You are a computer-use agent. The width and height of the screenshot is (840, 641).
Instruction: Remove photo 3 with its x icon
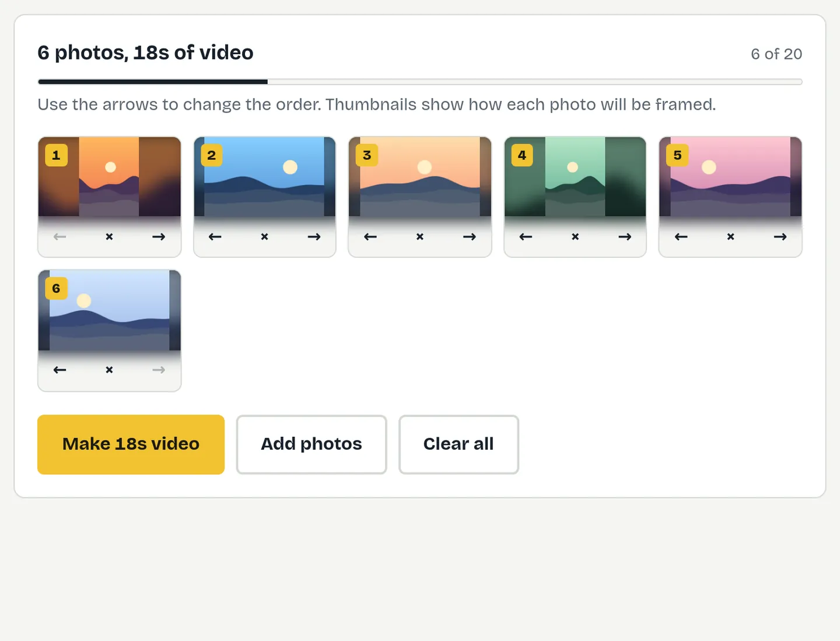419,237
